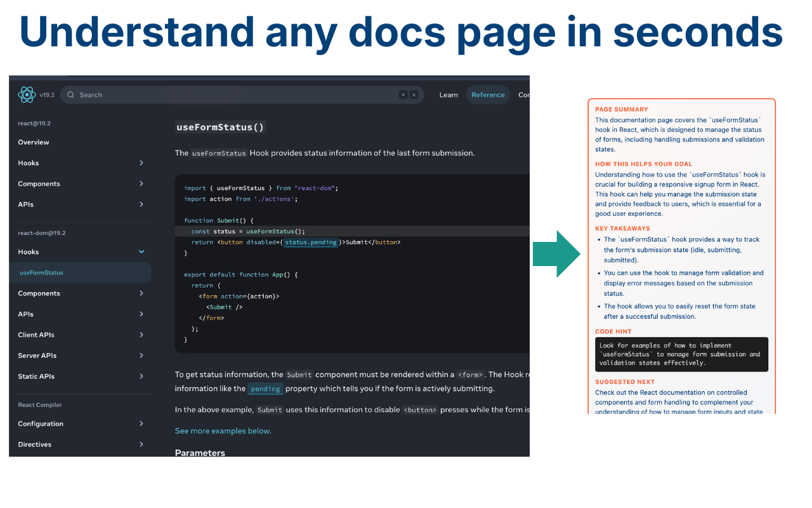Viewport: 812px width, 508px height.
Task: Click the code hint black box
Action: coord(681,354)
